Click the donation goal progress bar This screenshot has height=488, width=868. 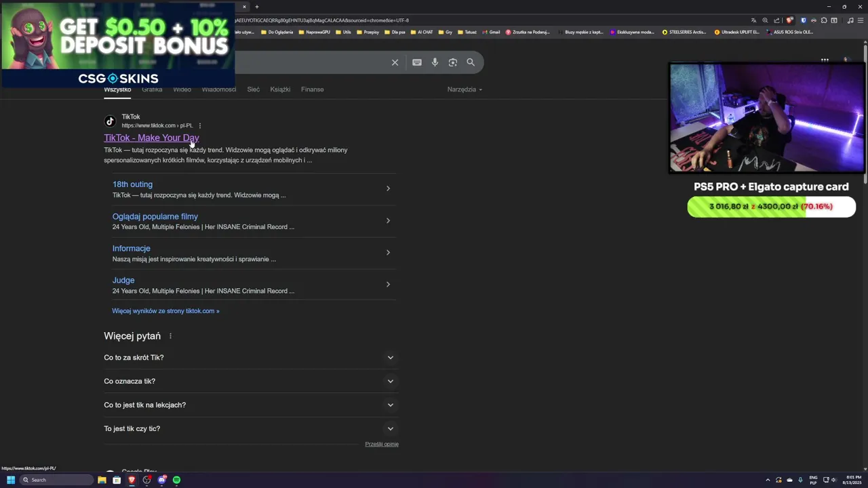772,207
